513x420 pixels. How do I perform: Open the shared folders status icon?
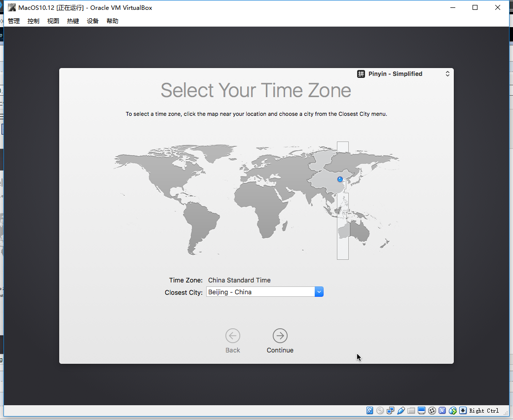[x=411, y=411]
